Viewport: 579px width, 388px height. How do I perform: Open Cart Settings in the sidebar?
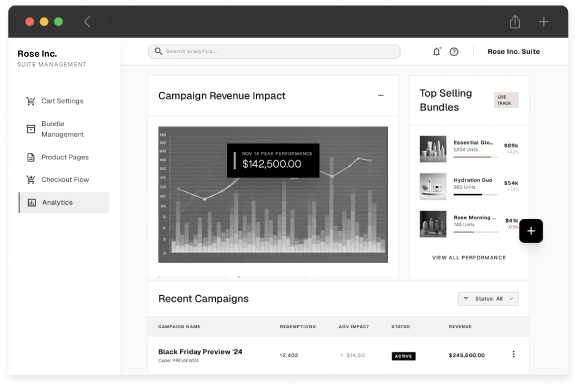[x=62, y=101]
